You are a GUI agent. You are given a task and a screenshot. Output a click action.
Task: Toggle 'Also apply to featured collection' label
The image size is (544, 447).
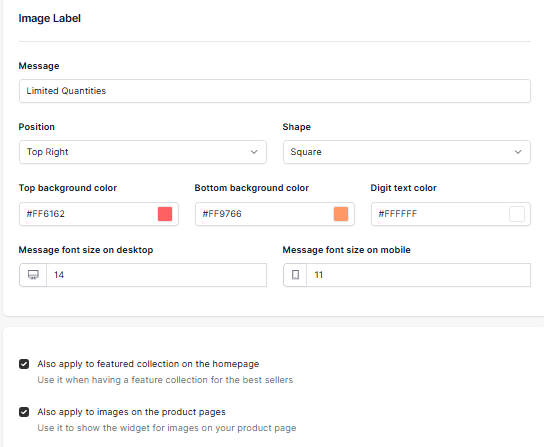(x=148, y=364)
